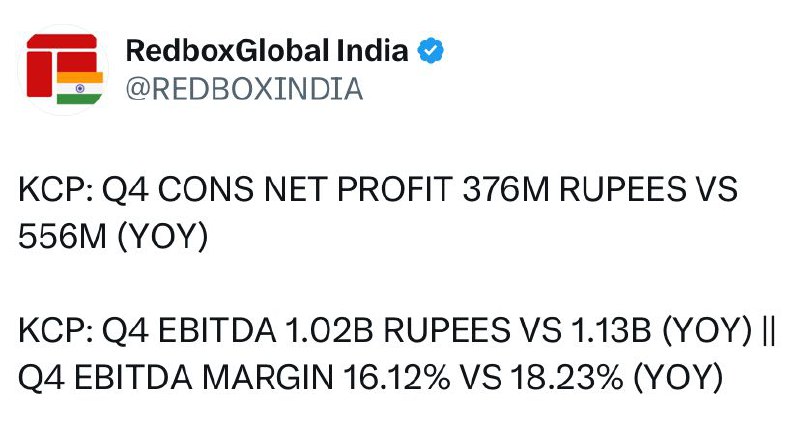Click the 556M (YOY) figure
800x427 pixels.
coord(113,237)
